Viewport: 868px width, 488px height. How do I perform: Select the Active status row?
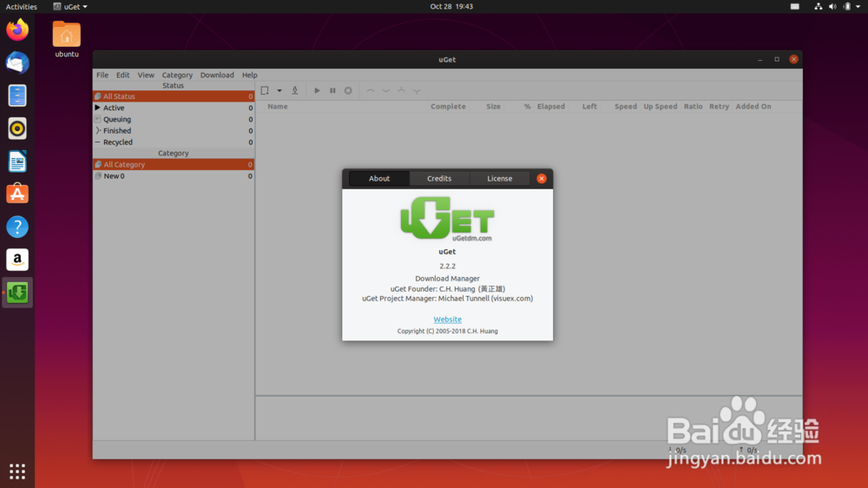(174, 108)
